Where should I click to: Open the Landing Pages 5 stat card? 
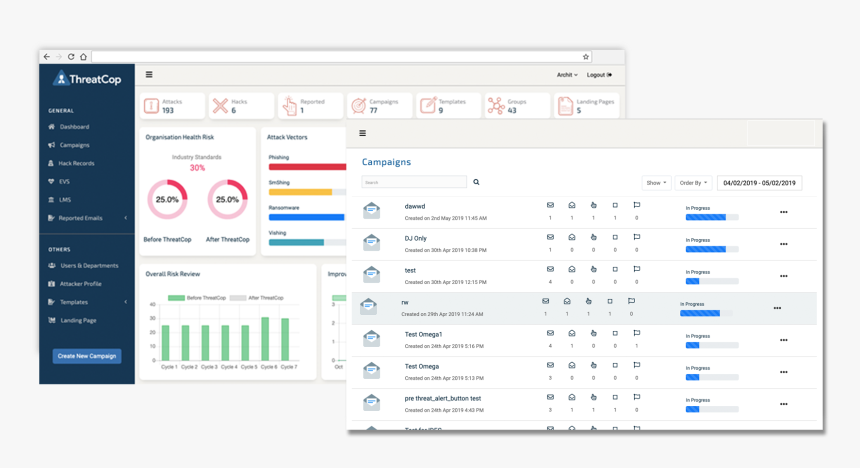pyautogui.click(x=586, y=105)
